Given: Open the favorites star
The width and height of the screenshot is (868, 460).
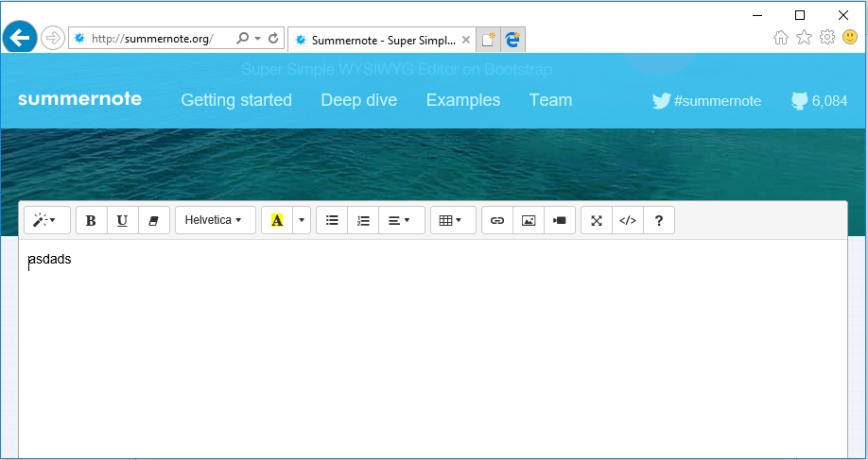Looking at the screenshot, I should (804, 38).
